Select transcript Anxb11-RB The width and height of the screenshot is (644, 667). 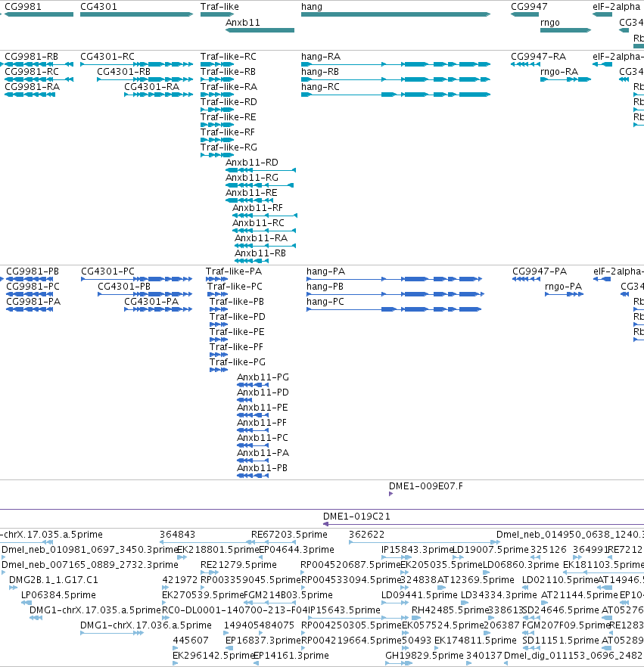(x=251, y=261)
